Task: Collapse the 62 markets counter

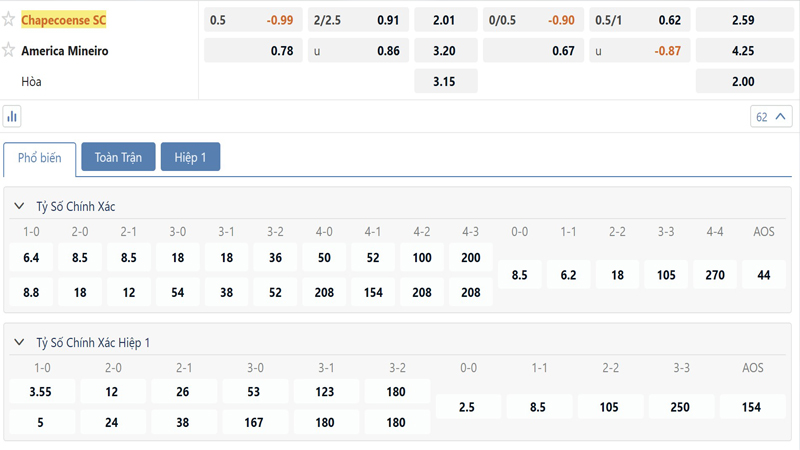Action: pos(771,116)
